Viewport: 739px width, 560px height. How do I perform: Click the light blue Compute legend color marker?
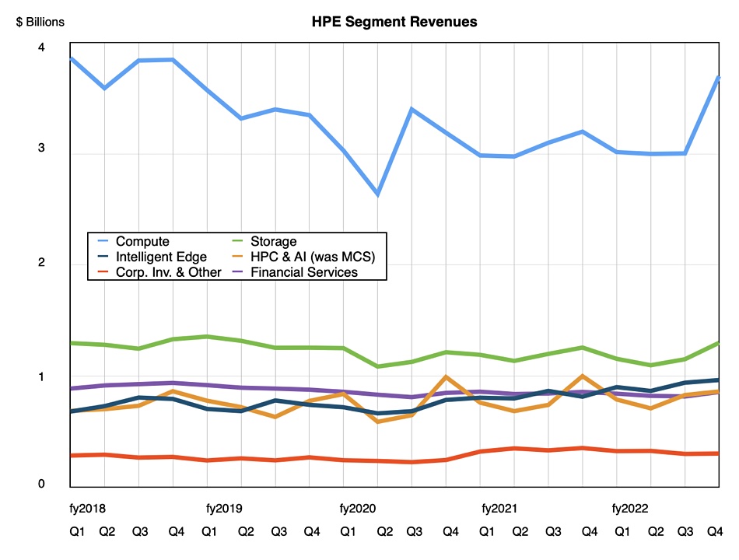[x=103, y=241]
